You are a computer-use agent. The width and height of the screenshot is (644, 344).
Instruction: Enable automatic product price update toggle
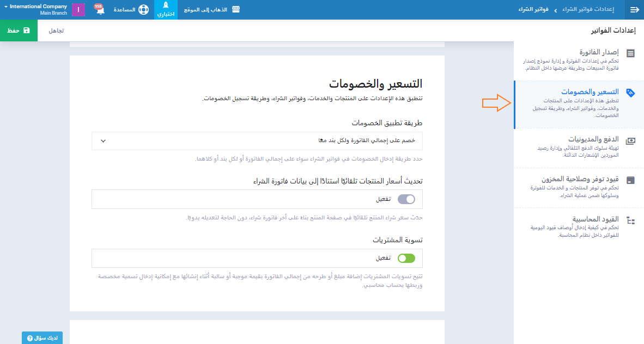click(x=406, y=199)
